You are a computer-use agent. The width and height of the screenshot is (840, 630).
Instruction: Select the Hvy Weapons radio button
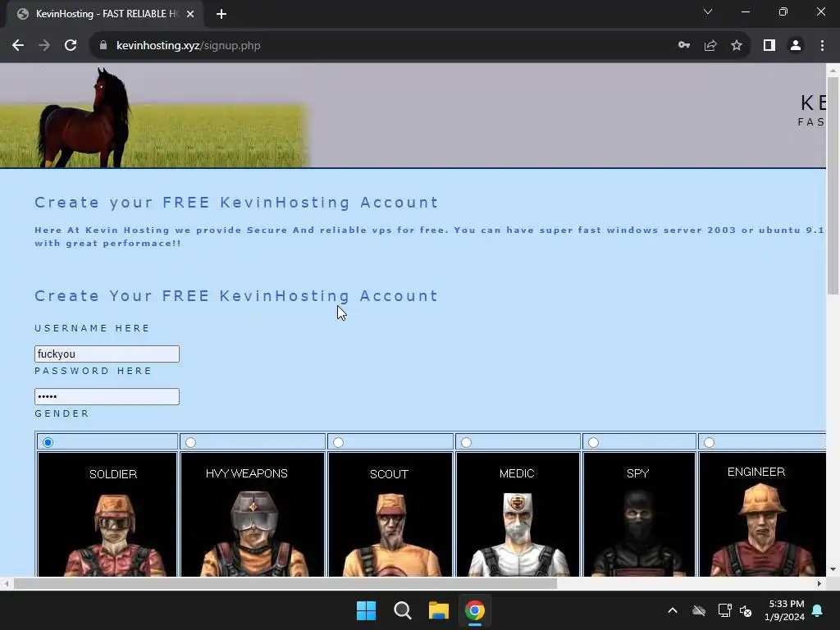pyautogui.click(x=190, y=442)
